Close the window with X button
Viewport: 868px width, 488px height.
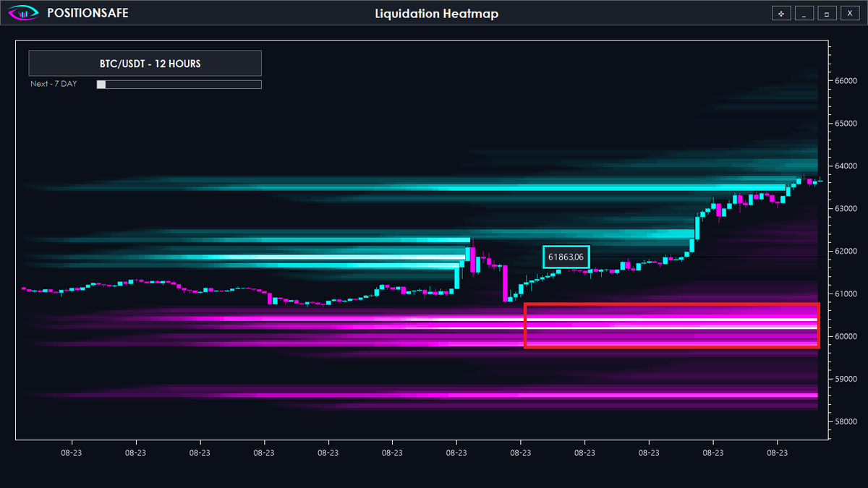click(x=849, y=13)
